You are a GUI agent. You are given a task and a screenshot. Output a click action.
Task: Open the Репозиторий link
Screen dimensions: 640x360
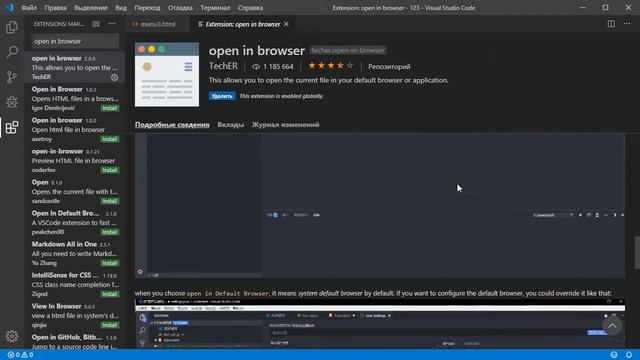pos(389,67)
